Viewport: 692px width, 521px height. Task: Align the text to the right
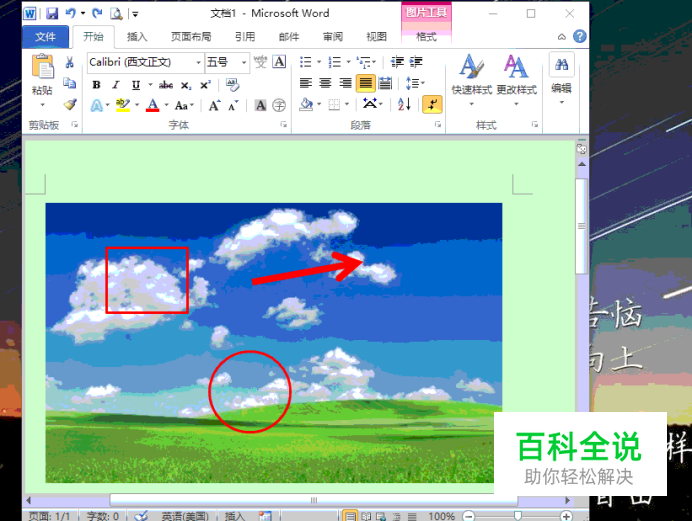[x=345, y=83]
